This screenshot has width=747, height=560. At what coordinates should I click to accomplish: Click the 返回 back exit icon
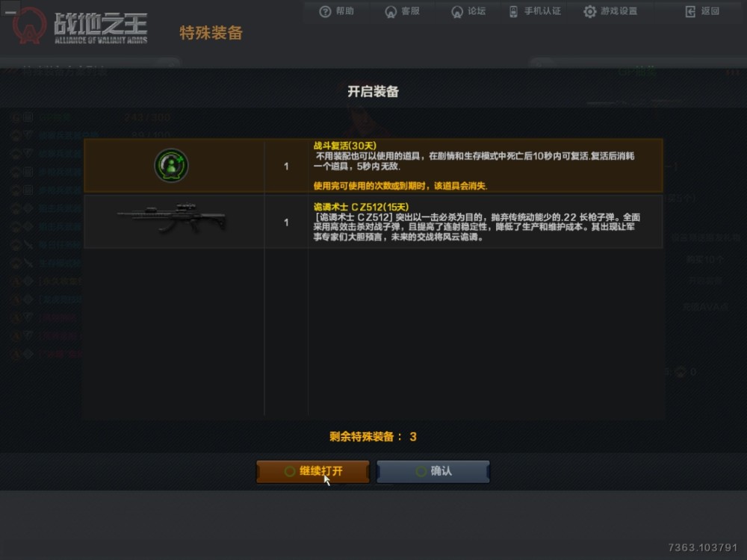tap(690, 11)
